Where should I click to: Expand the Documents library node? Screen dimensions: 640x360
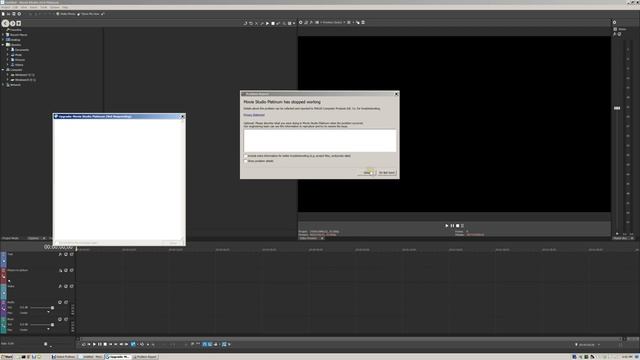[7, 50]
